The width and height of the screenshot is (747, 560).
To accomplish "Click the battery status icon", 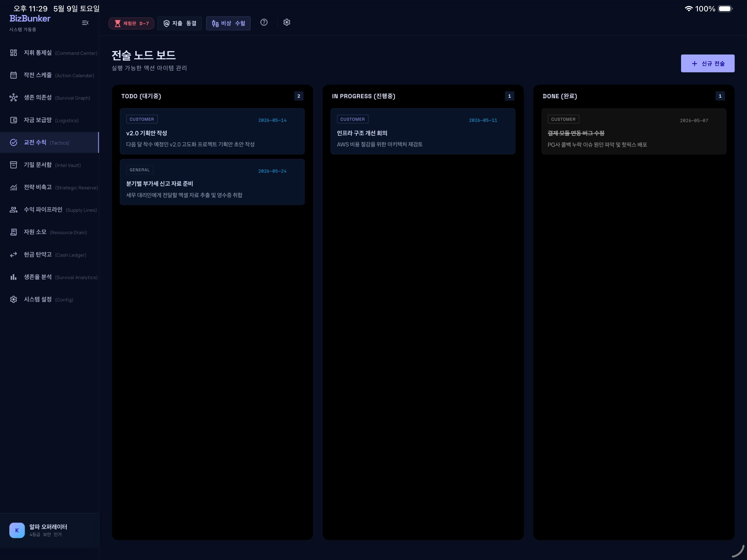I will [725, 8].
